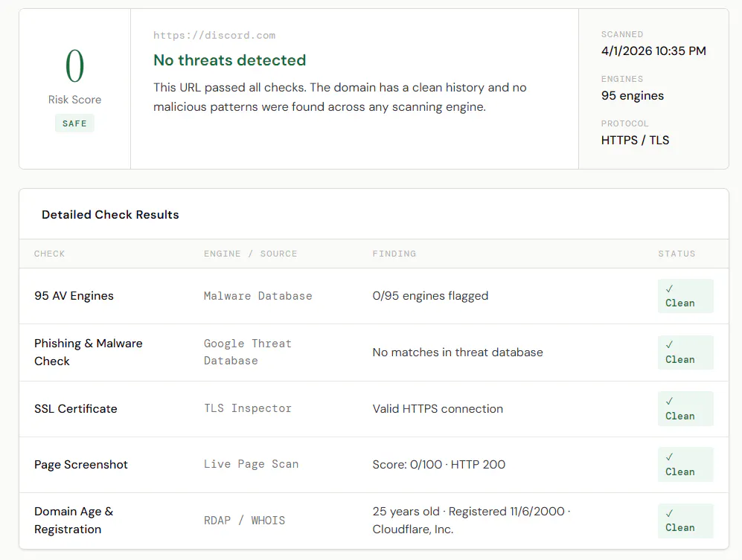The width and height of the screenshot is (742, 560).
Task: Click the Detailed Check Results title
Action: coord(110,215)
